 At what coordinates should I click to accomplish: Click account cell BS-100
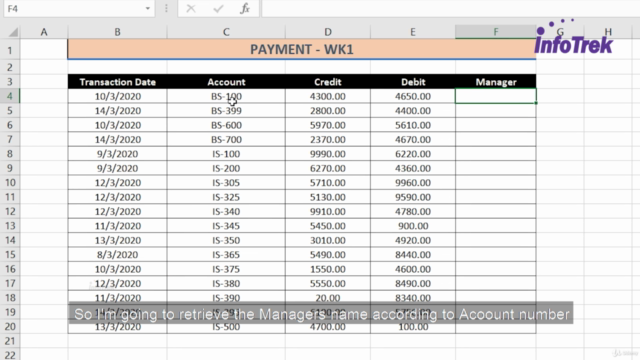coord(226,96)
